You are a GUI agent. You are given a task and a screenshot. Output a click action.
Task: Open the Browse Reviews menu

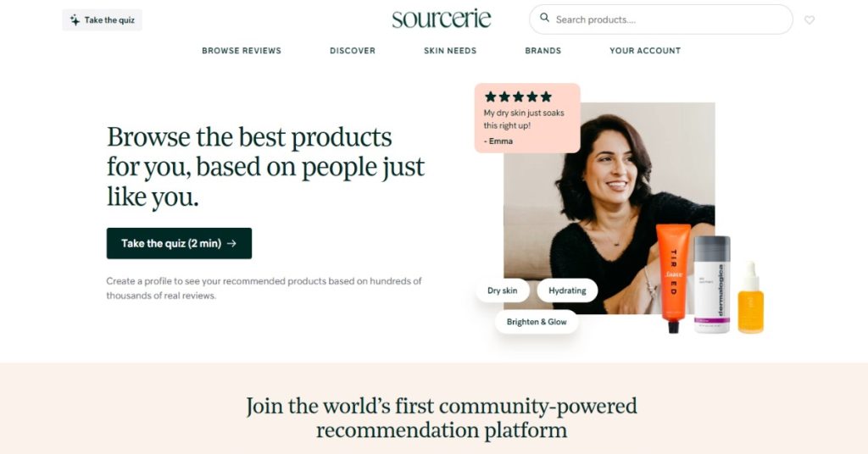pyautogui.click(x=242, y=50)
